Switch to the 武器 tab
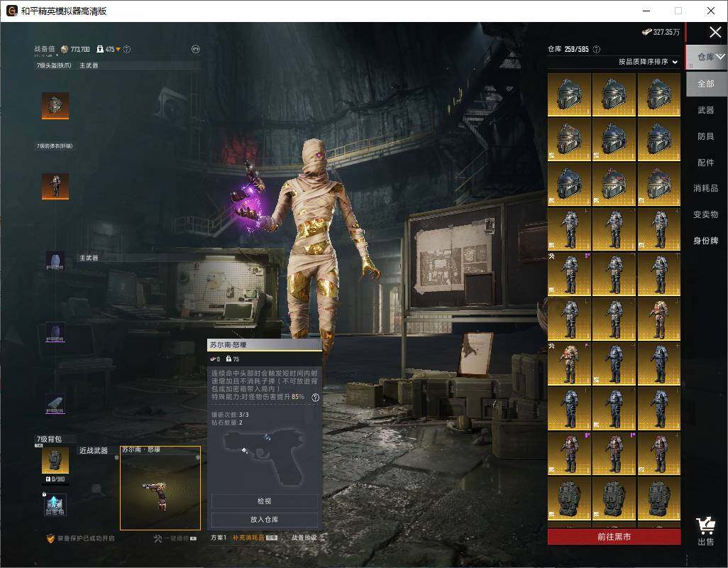Image resolution: width=728 pixels, height=568 pixels. (x=706, y=110)
